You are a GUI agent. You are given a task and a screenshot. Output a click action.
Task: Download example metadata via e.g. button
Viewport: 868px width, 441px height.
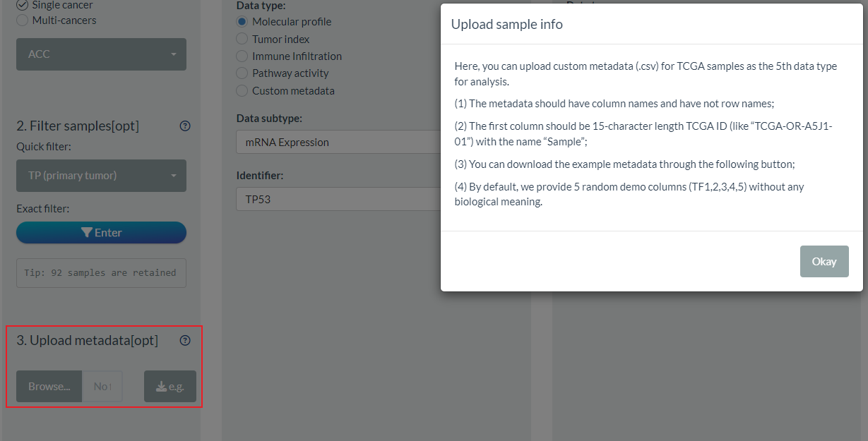[x=170, y=387]
